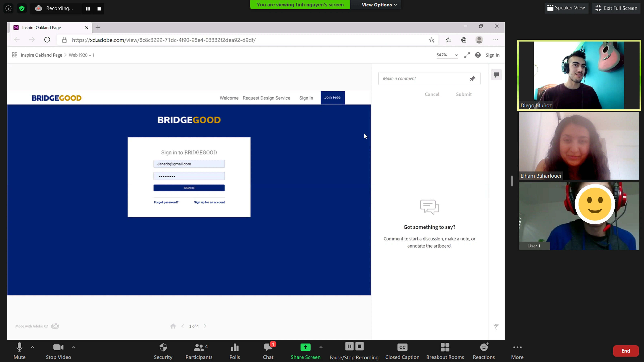The height and width of the screenshot is (362, 644).
Task: Open the Chat panel
Action: click(x=268, y=351)
